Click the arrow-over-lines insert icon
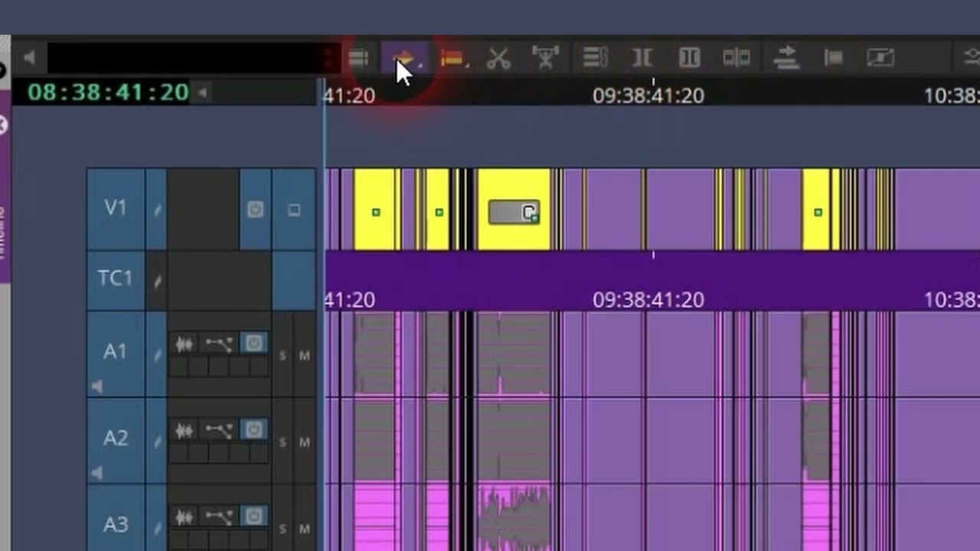 pyautogui.click(x=786, y=57)
